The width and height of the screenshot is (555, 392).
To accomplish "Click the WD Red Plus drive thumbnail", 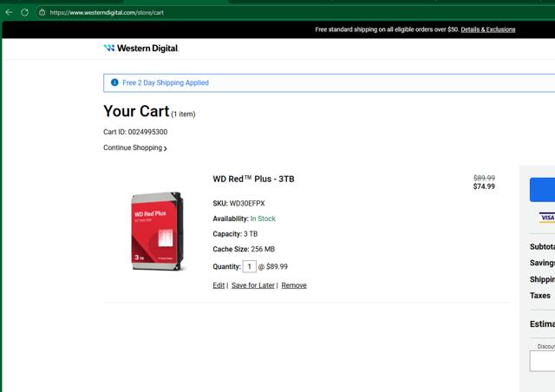I will (157, 231).
